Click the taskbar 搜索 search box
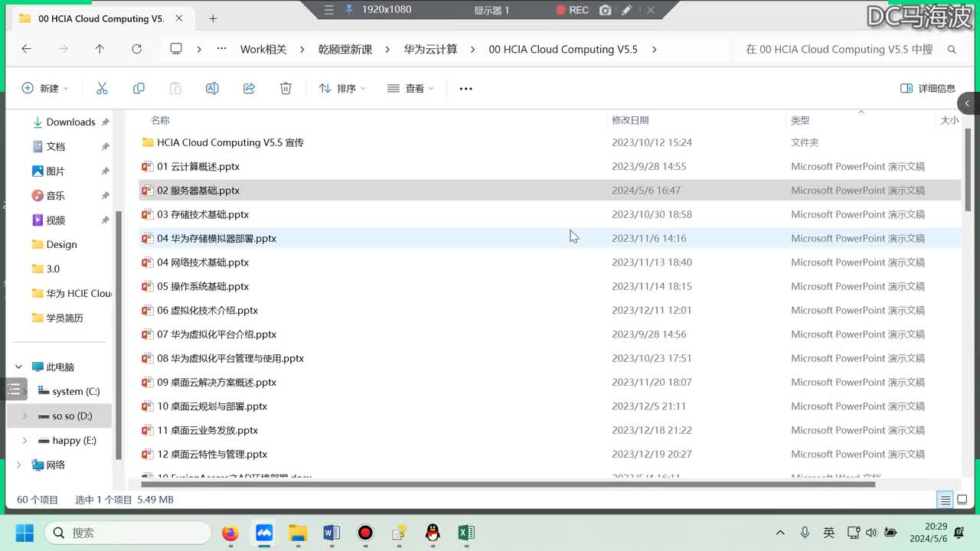 tap(127, 533)
